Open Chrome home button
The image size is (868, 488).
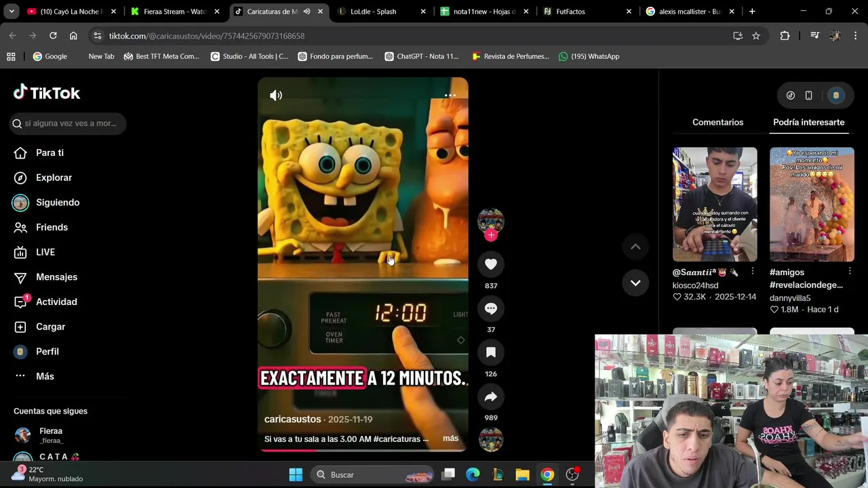73,36
